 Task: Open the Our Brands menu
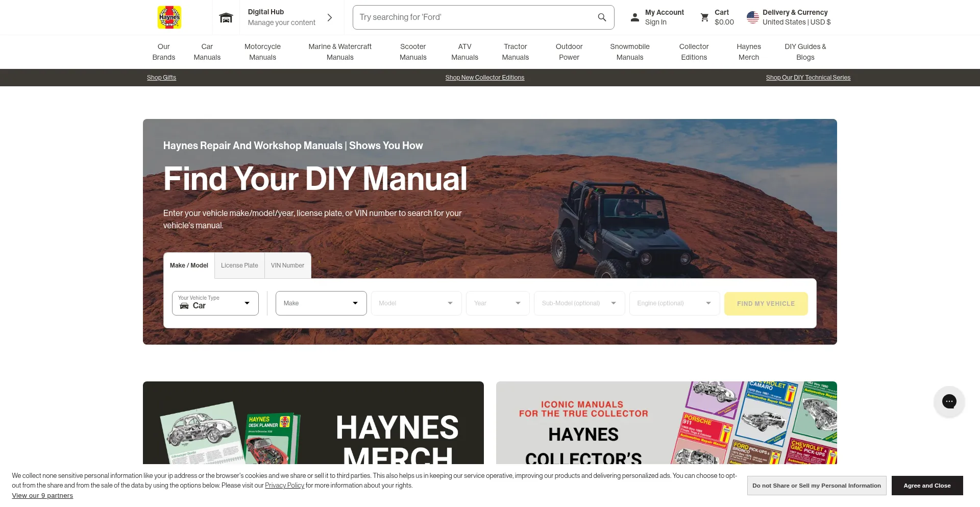coord(164,52)
